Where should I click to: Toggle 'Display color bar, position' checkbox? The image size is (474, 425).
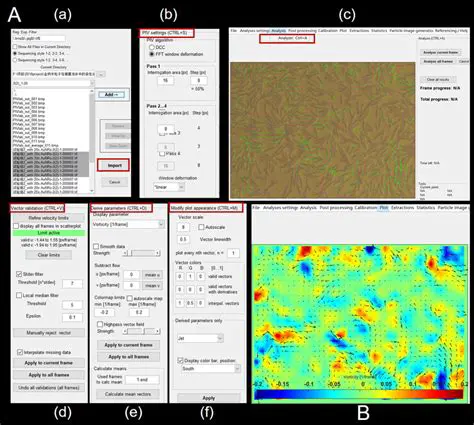coord(180,360)
